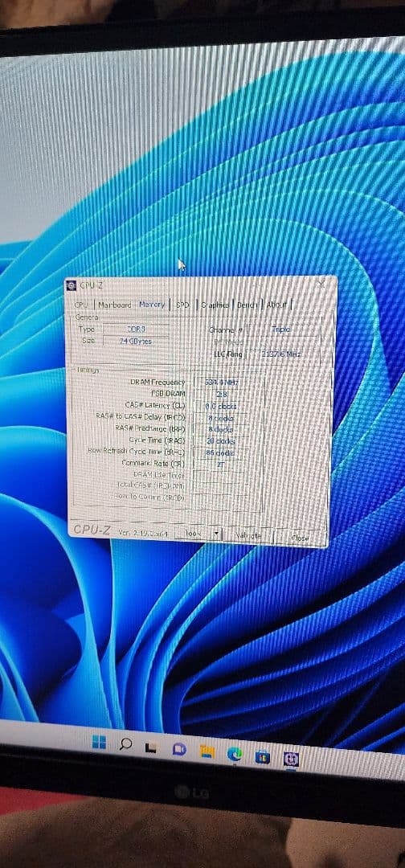
Task: Click the Validate button
Action: [x=247, y=535]
